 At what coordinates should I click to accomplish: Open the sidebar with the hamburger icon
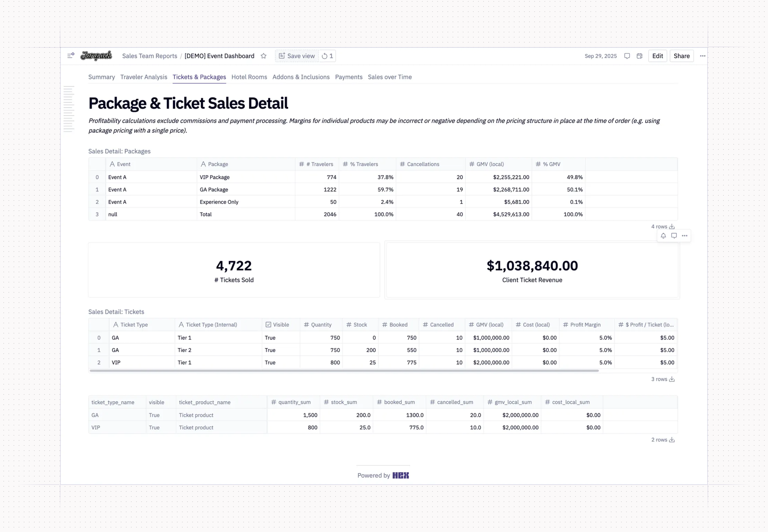[x=70, y=56]
